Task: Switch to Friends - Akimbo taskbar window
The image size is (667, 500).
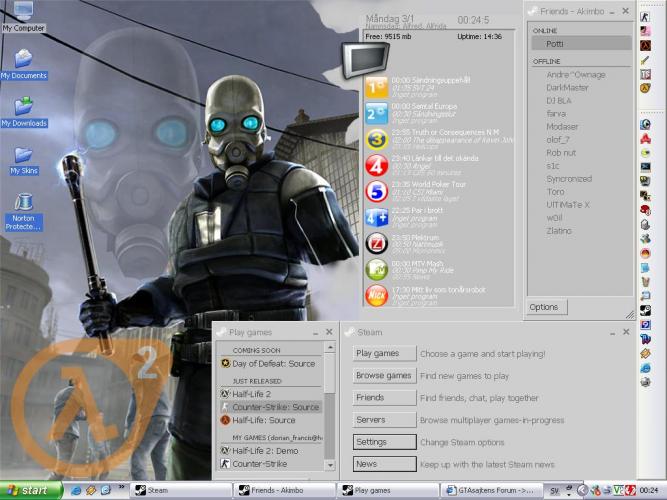Action: pos(281,490)
